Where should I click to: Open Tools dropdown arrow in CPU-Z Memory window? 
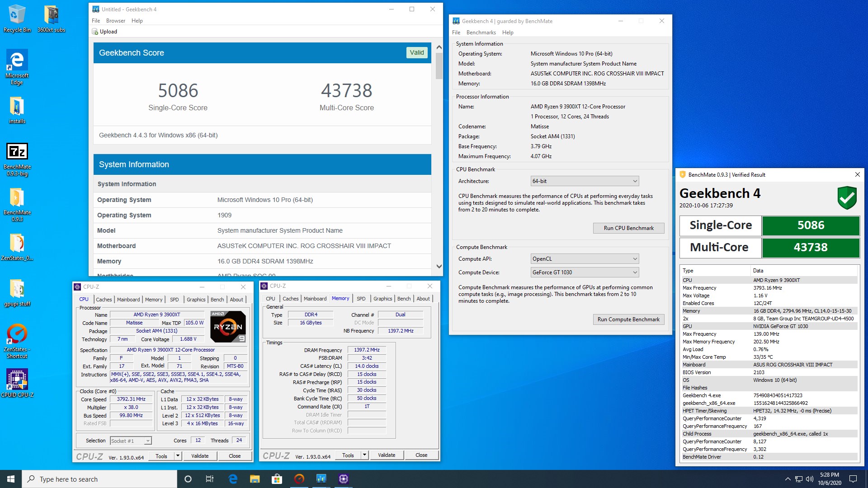click(364, 455)
